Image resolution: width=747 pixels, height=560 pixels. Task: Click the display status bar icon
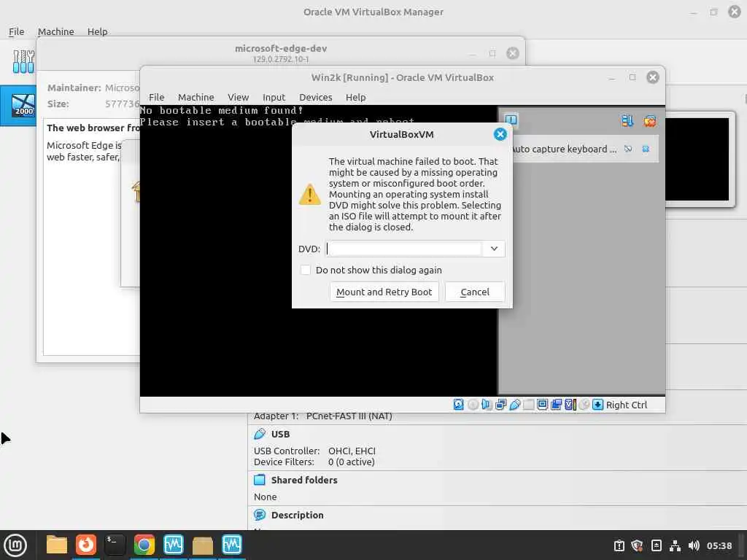click(542, 405)
